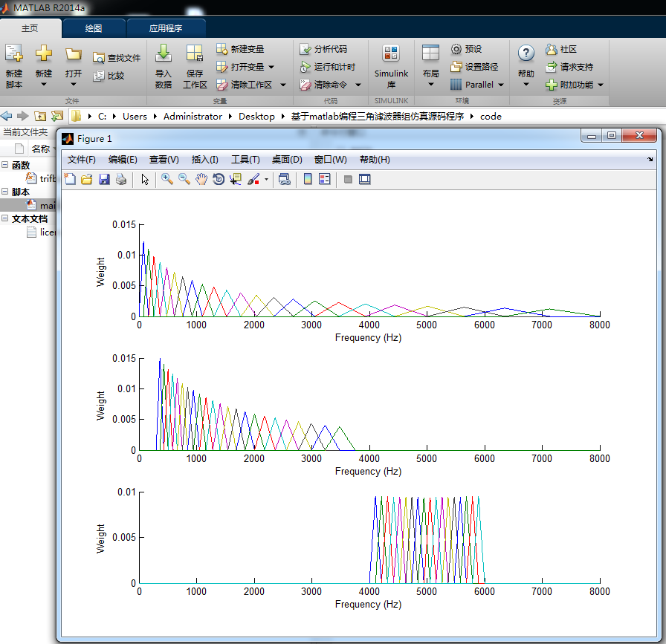Image resolution: width=666 pixels, height=644 pixels.
Task: Click the Compare (比较) button
Action: (109, 76)
